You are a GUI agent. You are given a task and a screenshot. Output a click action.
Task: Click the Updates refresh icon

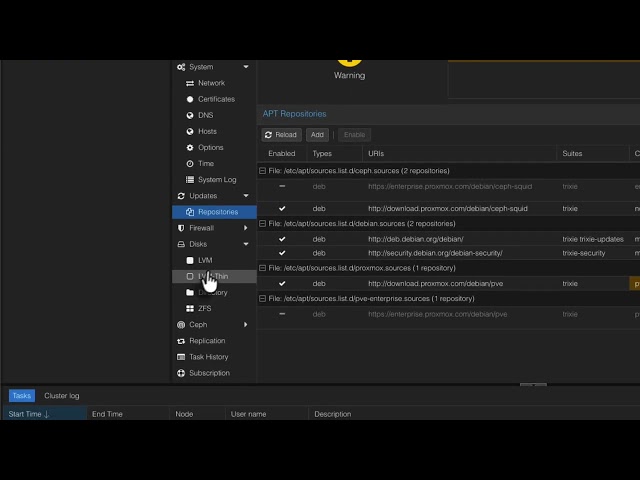click(181, 196)
